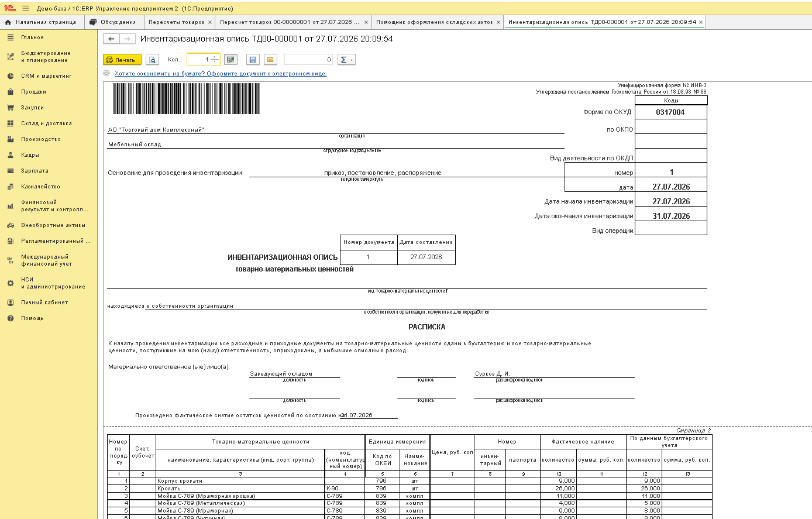Click the Финансовый результат chart icon
The height and width of the screenshot is (519, 812).
tap(10, 206)
